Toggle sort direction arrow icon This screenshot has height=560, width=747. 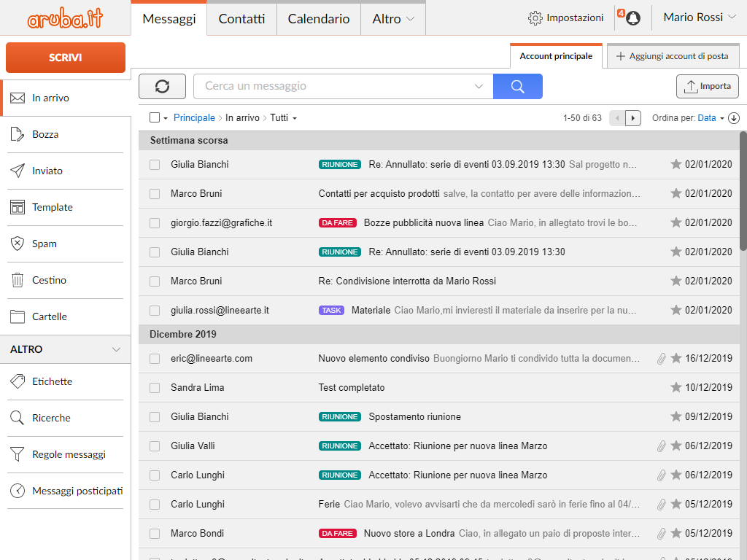pyautogui.click(x=734, y=117)
